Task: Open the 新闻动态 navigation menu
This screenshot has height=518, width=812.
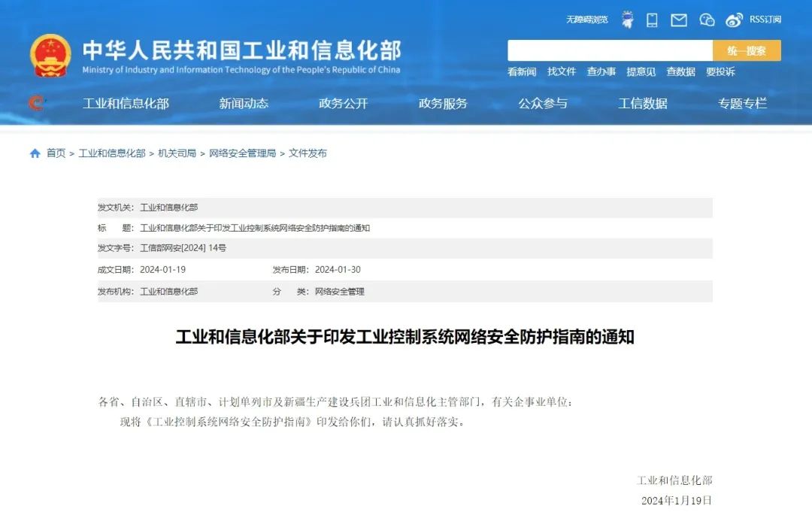Action: tap(244, 104)
